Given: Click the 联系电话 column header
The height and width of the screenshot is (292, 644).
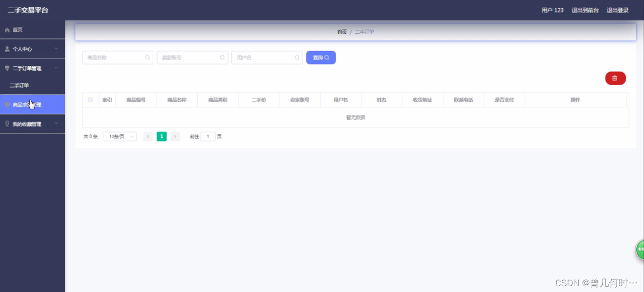Looking at the screenshot, I should [x=463, y=100].
